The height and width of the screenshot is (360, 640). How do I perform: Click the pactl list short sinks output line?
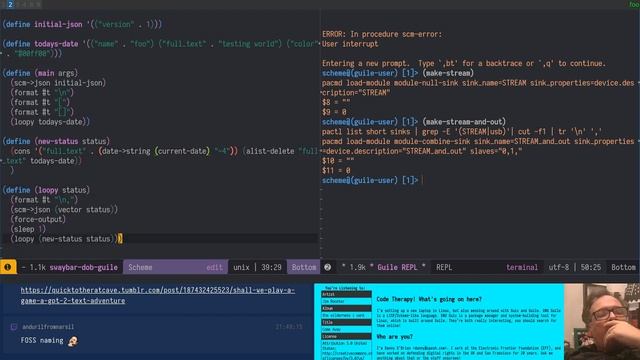point(462,131)
